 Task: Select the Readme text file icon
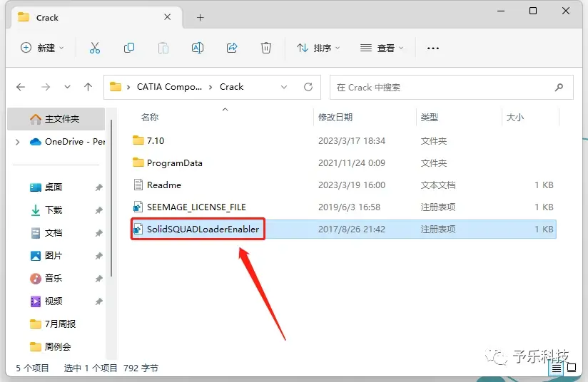pos(138,185)
